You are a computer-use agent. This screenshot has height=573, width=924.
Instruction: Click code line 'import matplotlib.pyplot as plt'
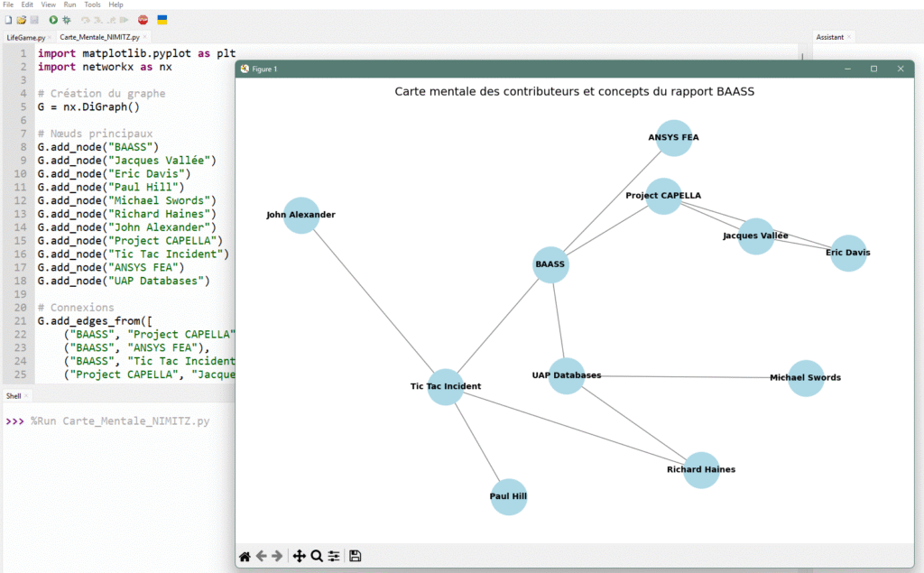point(137,53)
